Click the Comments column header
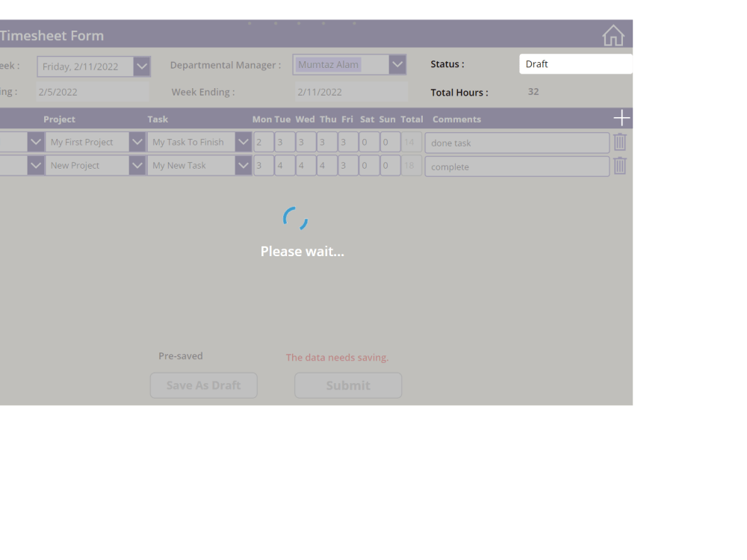The width and height of the screenshot is (747, 560). click(x=457, y=119)
